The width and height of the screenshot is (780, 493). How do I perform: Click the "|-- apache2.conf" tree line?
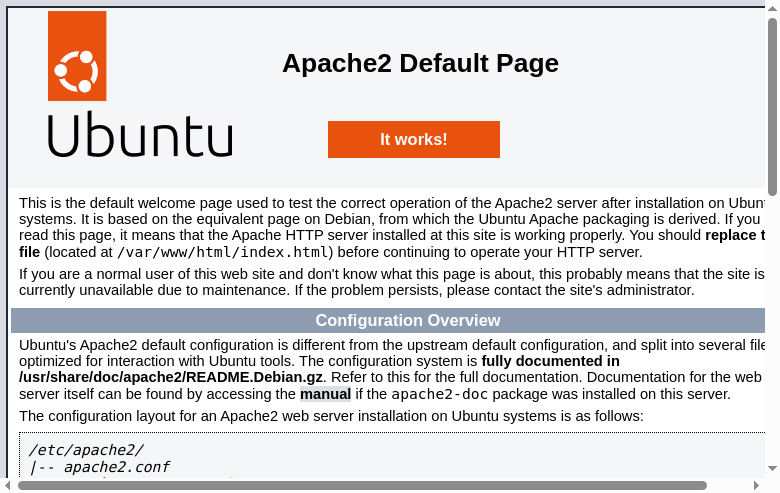click(99, 467)
